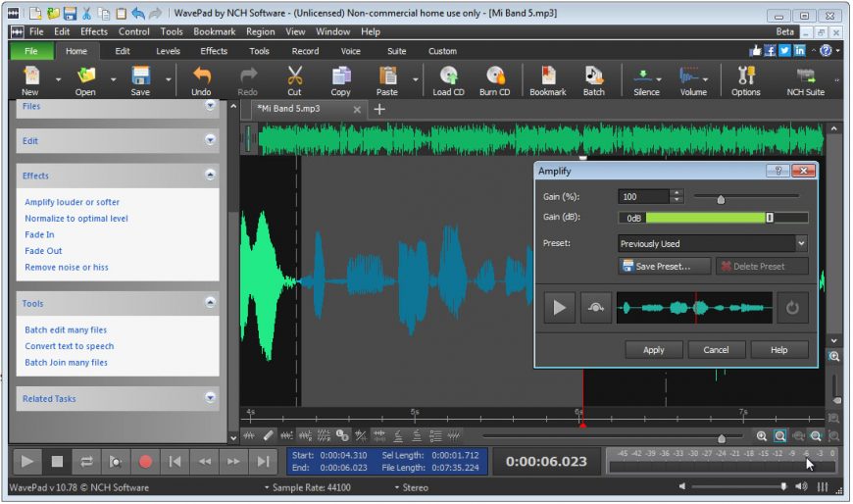Open the Bookmark menu
This screenshot has height=504, width=853.
(x=214, y=31)
